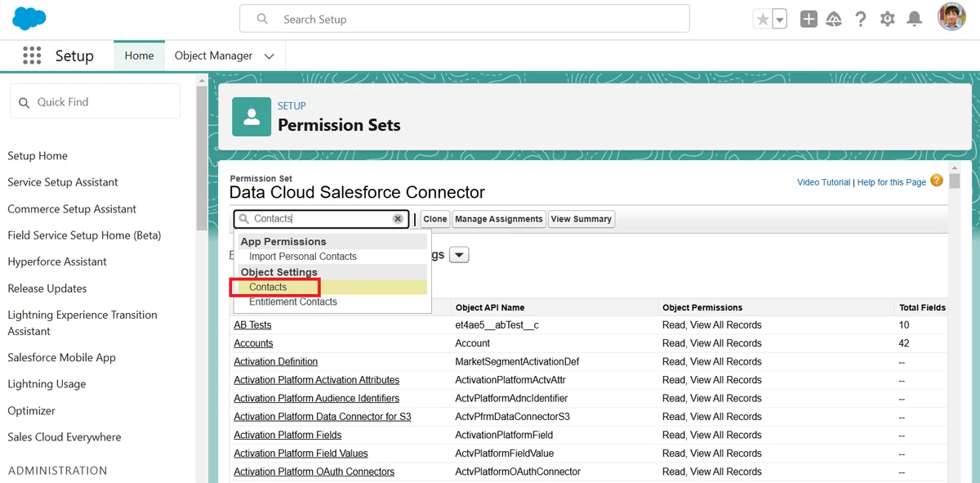
Task: Click the Contacts permission search field
Action: point(321,219)
